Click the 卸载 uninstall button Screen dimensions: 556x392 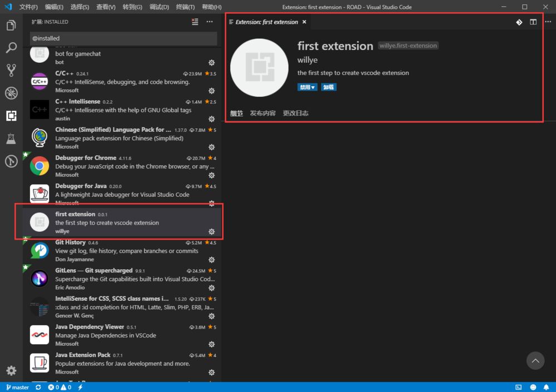(x=329, y=87)
